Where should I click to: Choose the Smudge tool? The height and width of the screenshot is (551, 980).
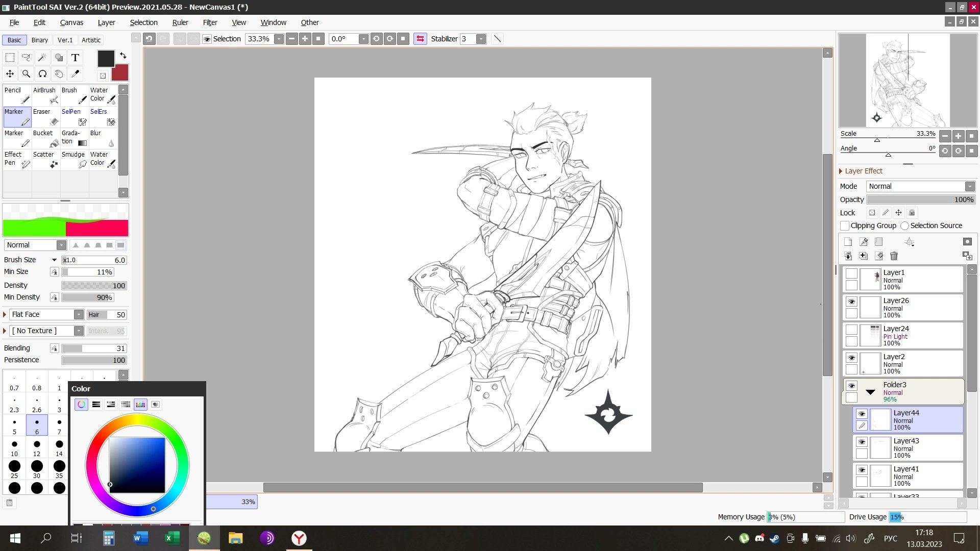click(75, 159)
